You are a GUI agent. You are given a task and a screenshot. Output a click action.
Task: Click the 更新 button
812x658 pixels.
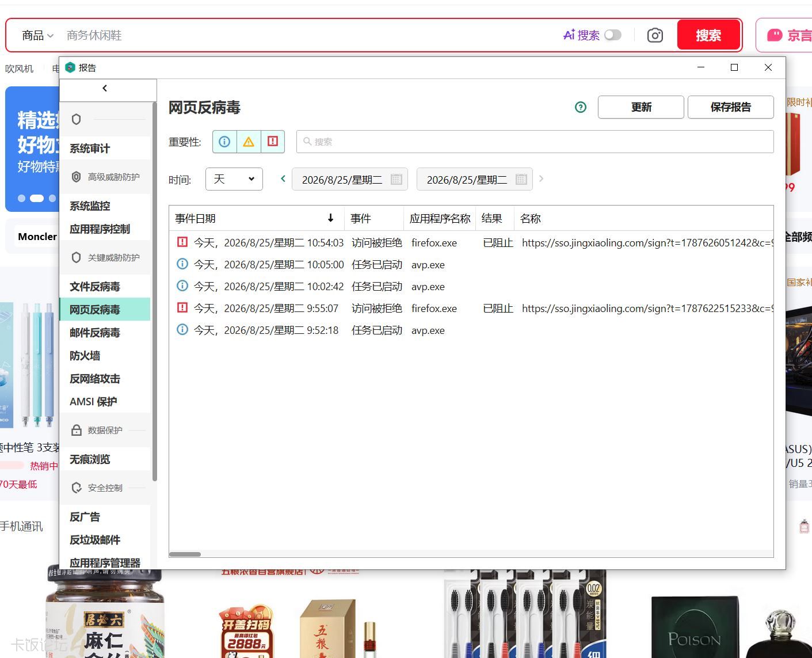coord(641,107)
